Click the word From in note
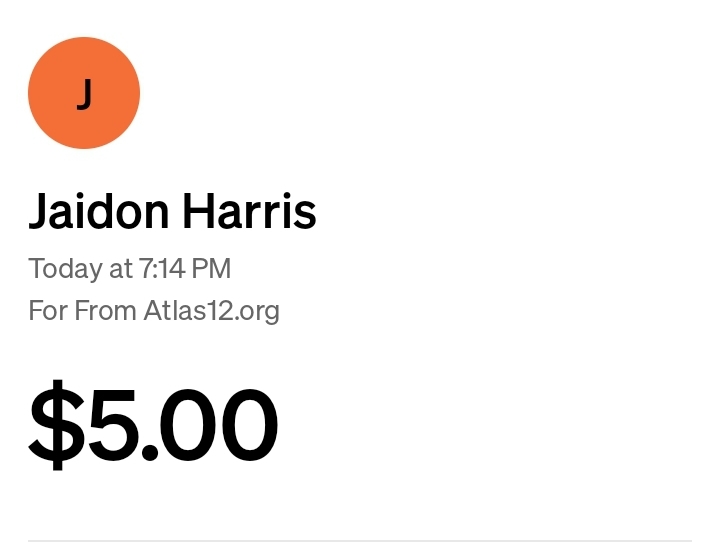Screen dimensions: 720x551 [x=105, y=310]
